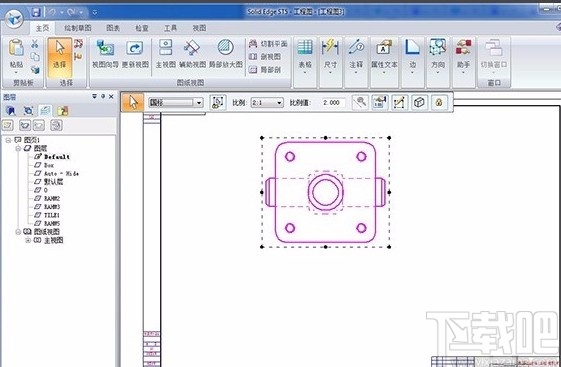Click the lower small icon beside 选择
The image size is (561, 367).
point(78,57)
